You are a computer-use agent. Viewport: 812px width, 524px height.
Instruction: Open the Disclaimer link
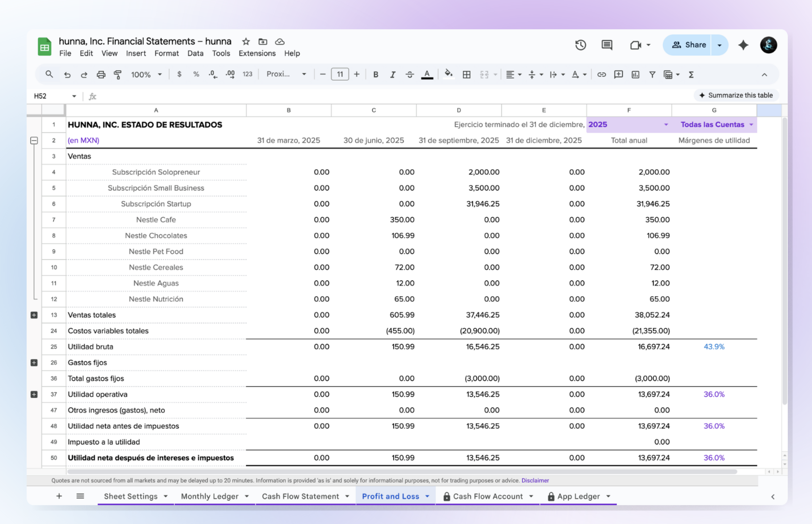coord(535,481)
